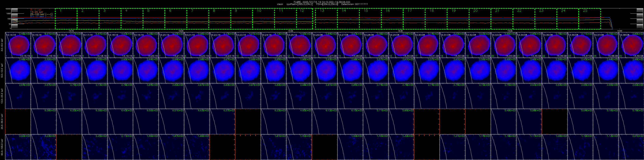Select interval box 20 on the light curve
This screenshot has width=644, height=160.
(x=480, y=19)
